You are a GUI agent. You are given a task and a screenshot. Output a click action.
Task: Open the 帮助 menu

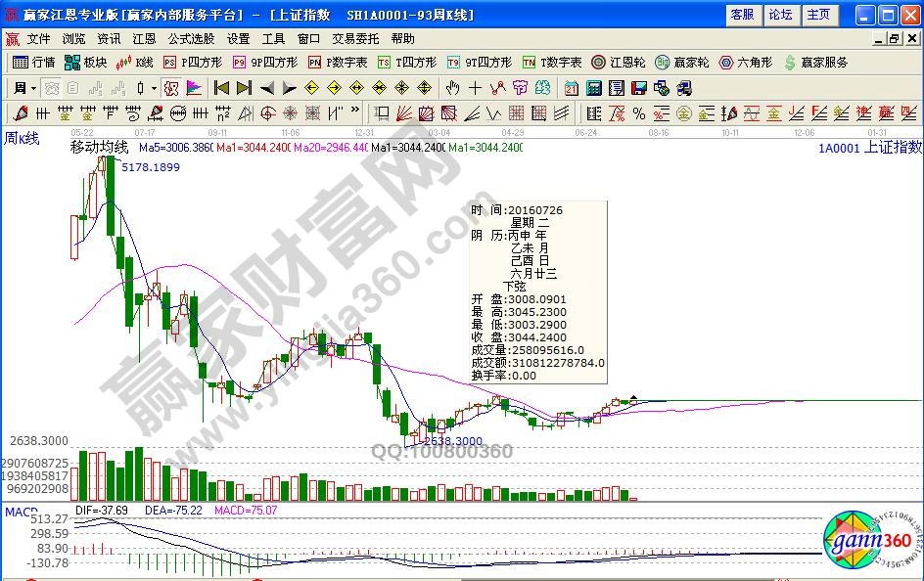point(403,39)
